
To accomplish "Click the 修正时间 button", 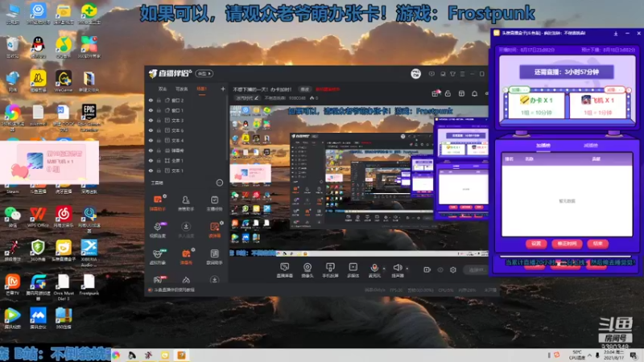I will point(567,244).
